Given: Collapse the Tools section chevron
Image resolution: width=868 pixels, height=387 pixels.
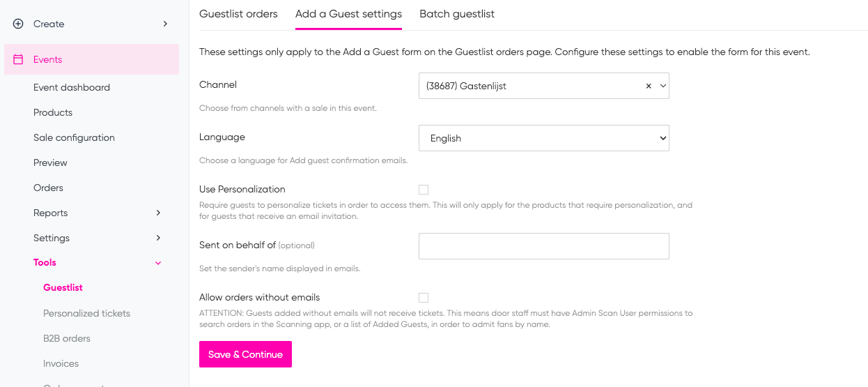Looking at the screenshot, I should 158,263.
